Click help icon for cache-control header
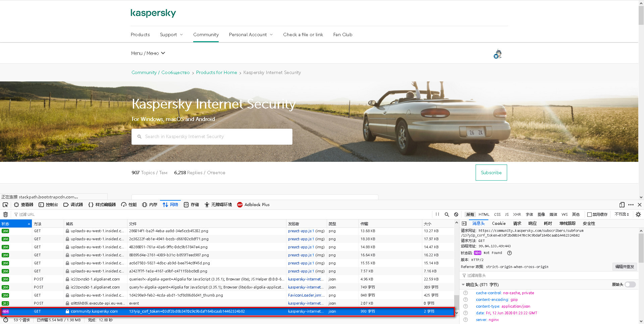This screenshot has width=644, height=324. 466,293
